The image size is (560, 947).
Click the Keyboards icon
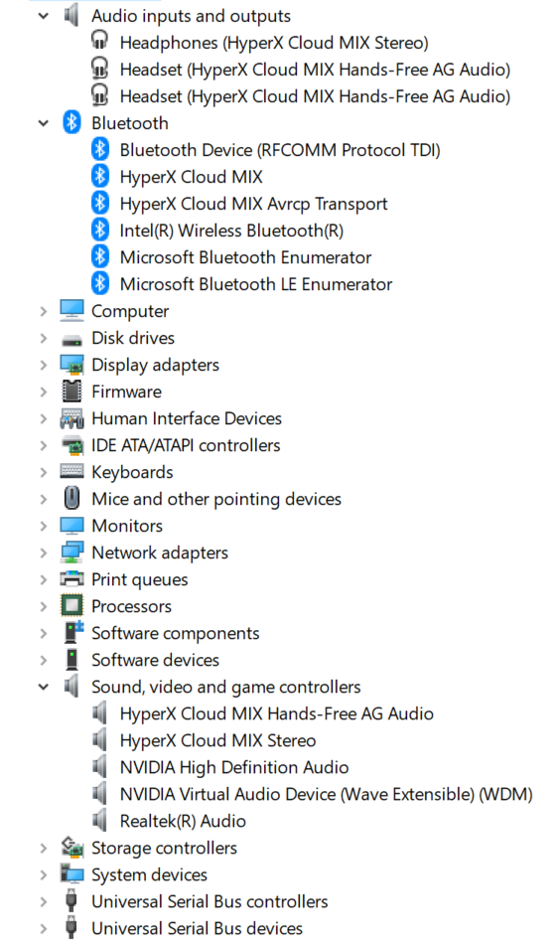(x=71, y=471)
